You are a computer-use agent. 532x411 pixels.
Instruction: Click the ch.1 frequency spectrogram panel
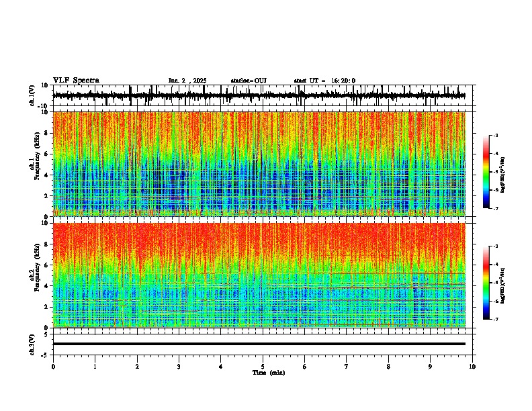259,164
